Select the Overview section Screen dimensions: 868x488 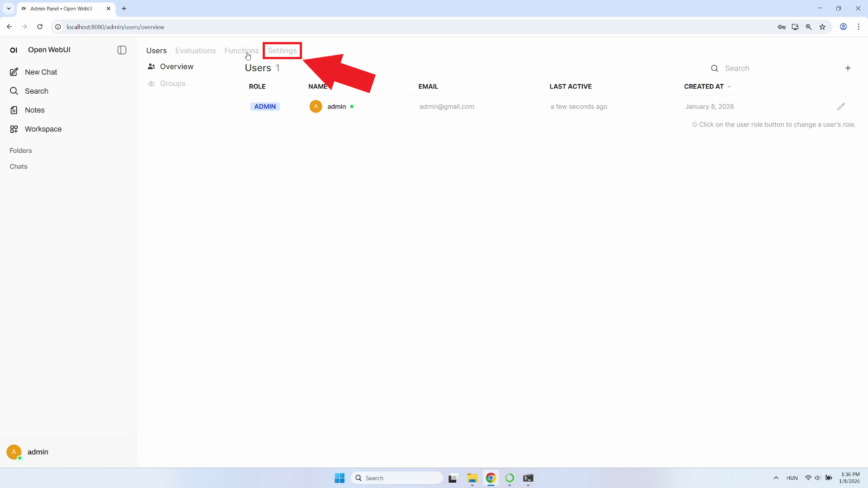[x=176, y=67]
